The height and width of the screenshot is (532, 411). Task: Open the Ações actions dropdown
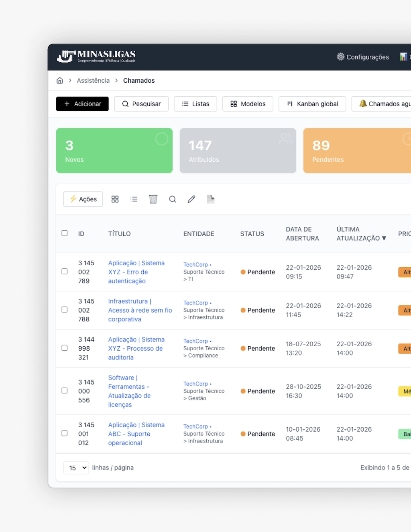83,199
